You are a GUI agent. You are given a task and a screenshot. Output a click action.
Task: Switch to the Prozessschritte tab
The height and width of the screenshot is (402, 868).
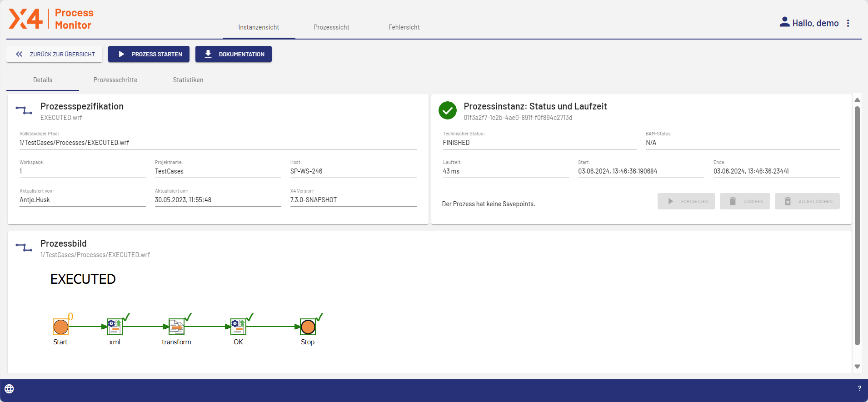[x=115, y=80]
